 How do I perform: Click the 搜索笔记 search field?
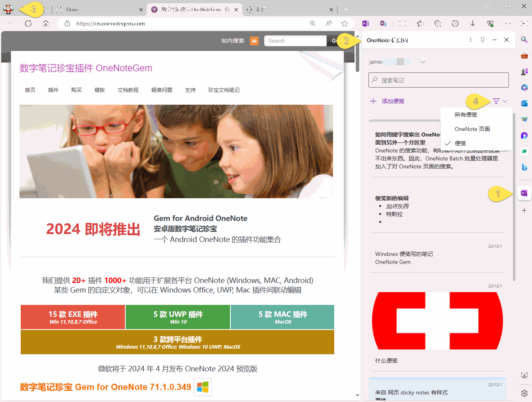coord(438,80)
